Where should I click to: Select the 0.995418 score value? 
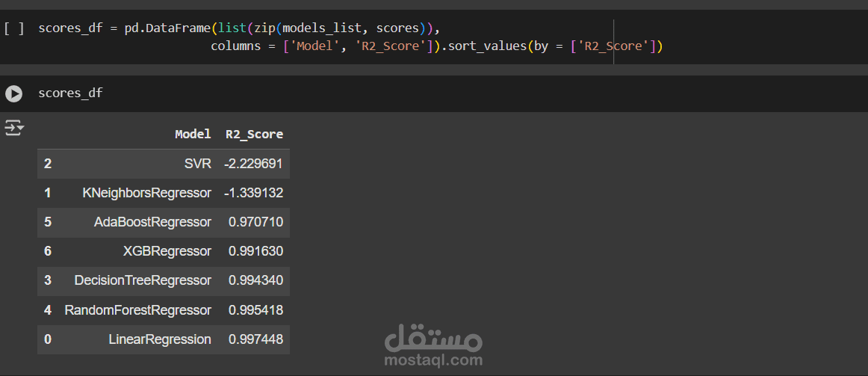pyautogui.click(x=255, y=310)
